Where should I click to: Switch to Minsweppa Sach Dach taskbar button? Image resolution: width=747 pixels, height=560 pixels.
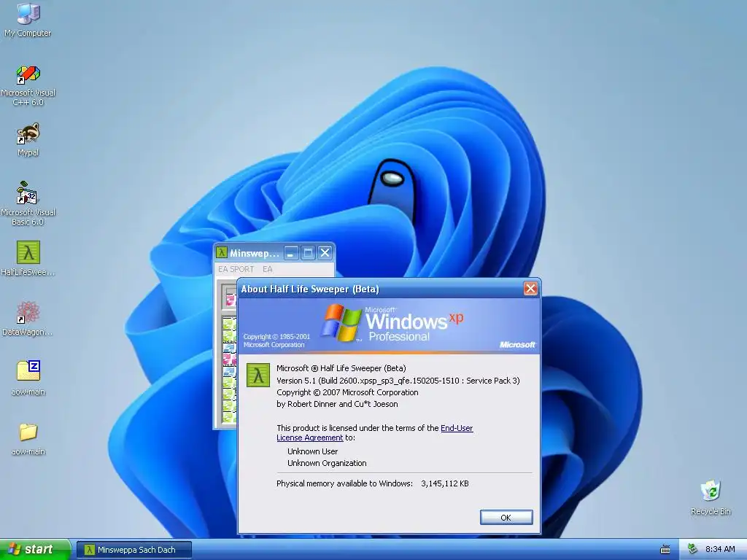[134, 550]
